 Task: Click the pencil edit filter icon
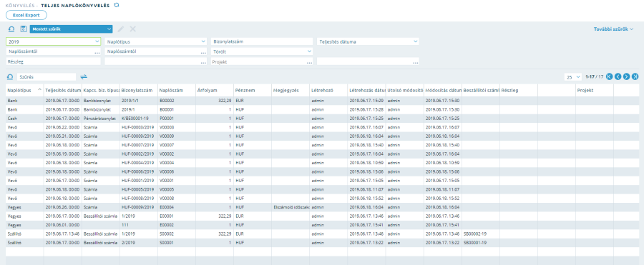tap(121, 29)
